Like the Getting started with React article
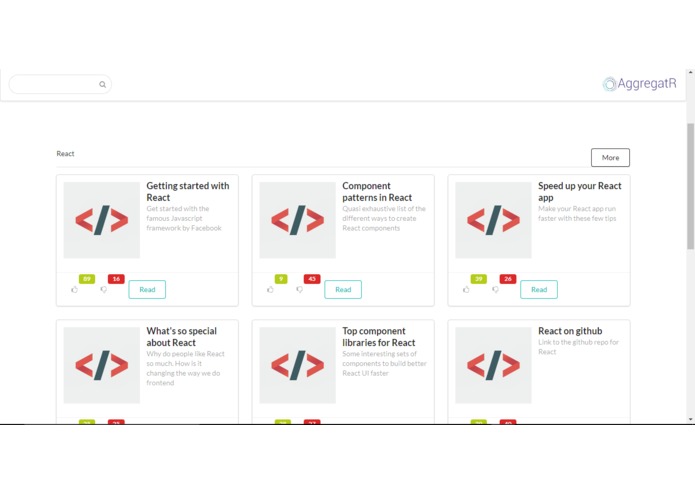Viewport: 695px width, 494px height. (74, 290)
